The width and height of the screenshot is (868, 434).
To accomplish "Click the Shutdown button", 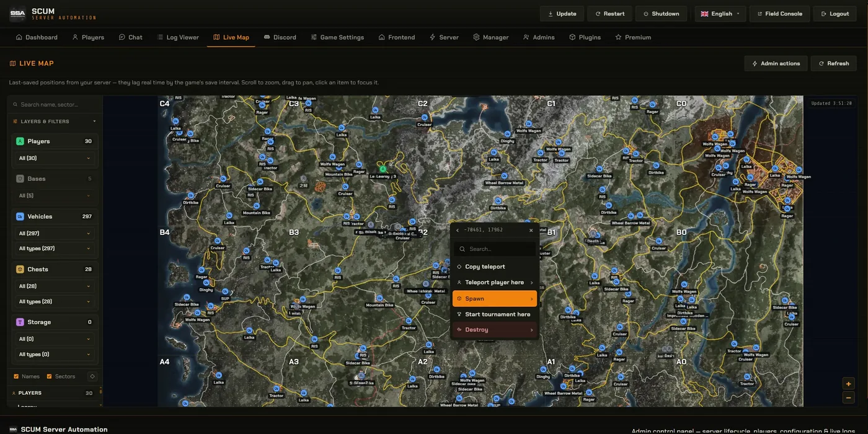I will click(662, 14).
